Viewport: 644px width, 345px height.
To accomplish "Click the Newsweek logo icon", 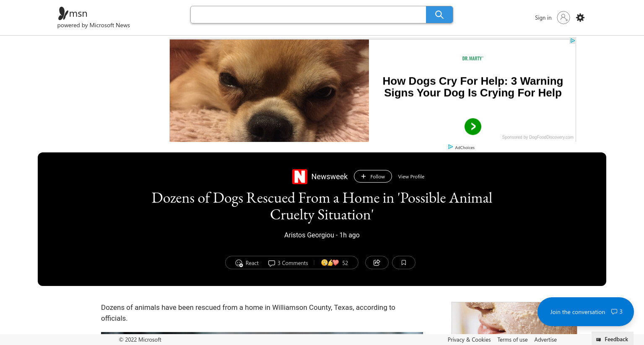I will [x=300, y=177].
